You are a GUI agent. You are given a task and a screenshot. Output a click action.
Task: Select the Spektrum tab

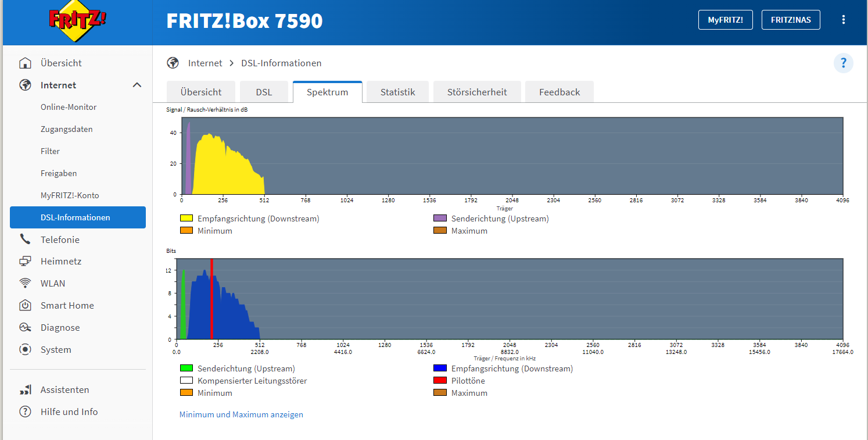click(x=328, y=92)
